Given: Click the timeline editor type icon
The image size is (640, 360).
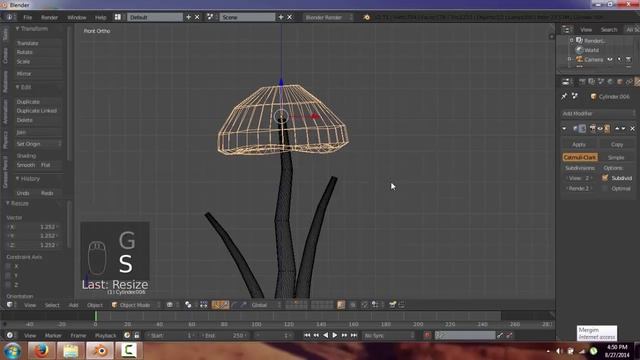Looking at the screenshot, I should pos(10,336).
